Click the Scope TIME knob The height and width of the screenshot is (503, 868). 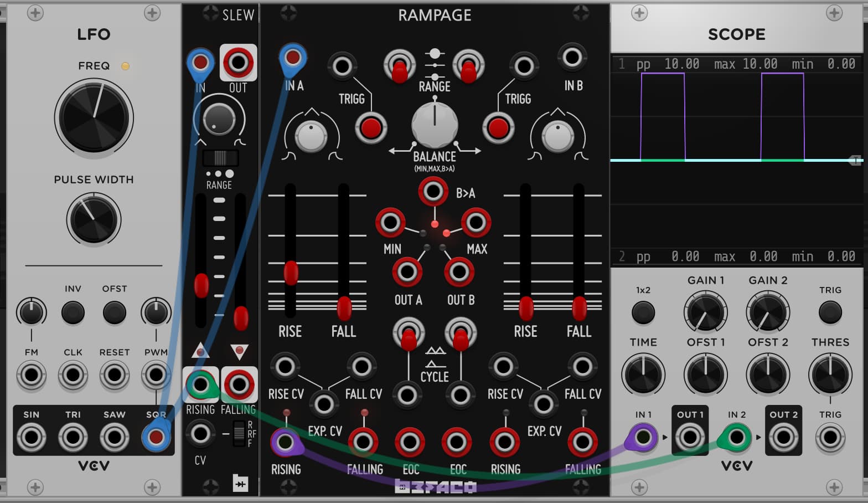pyautogui.click(x=643, y=375)
